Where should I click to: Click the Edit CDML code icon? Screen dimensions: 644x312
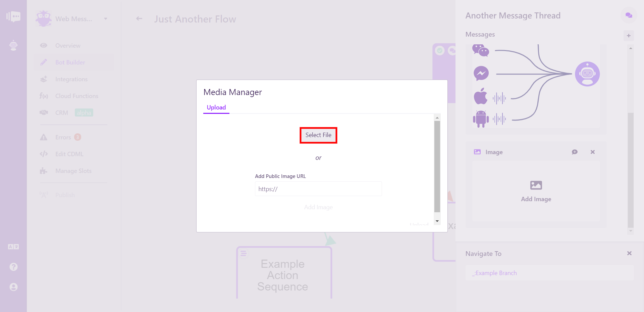pos(44,154)
